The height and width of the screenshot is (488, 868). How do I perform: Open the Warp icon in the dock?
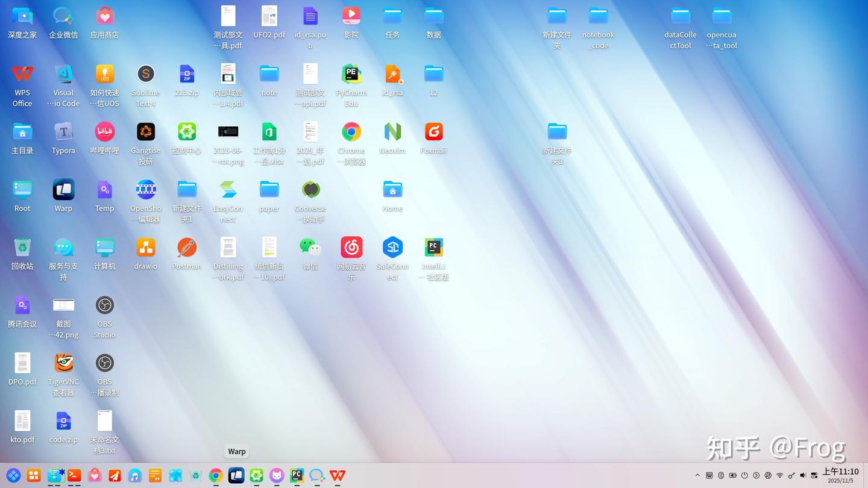pyautogui.click(x=236, y=475)
